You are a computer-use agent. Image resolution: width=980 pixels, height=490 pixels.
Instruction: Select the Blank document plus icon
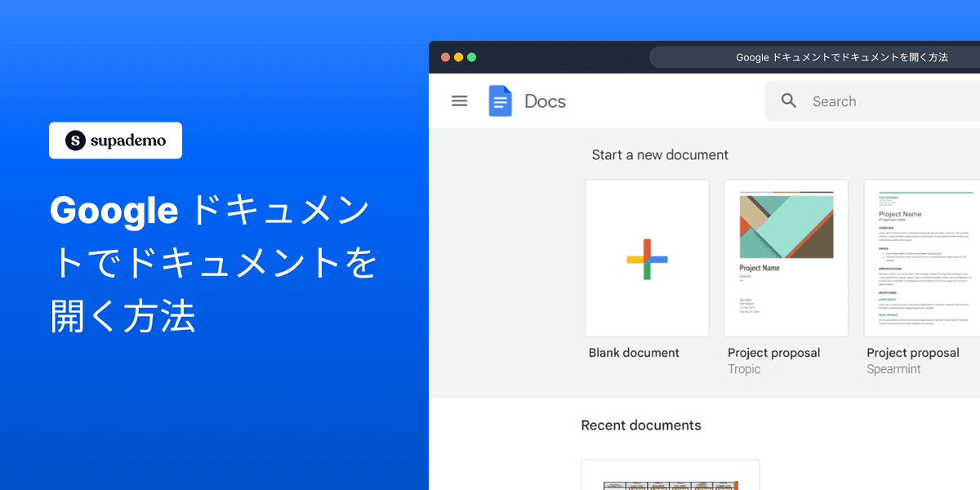647,258
